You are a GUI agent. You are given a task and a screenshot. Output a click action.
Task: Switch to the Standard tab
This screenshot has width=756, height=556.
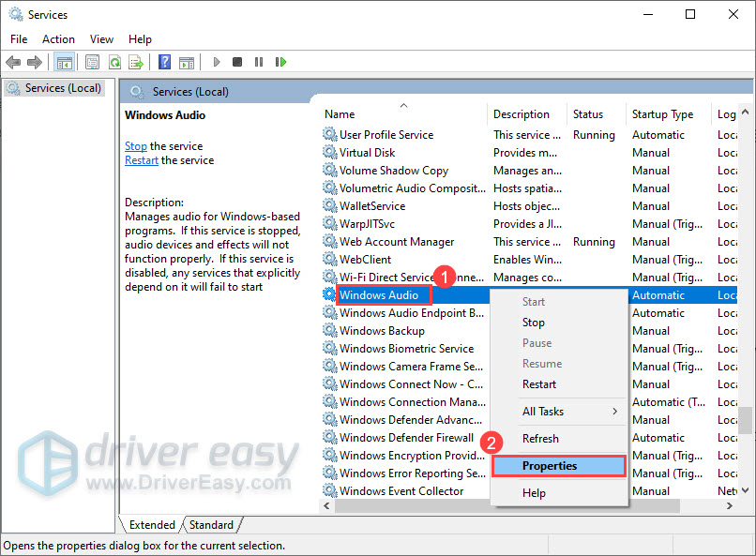tap(211, 525)
